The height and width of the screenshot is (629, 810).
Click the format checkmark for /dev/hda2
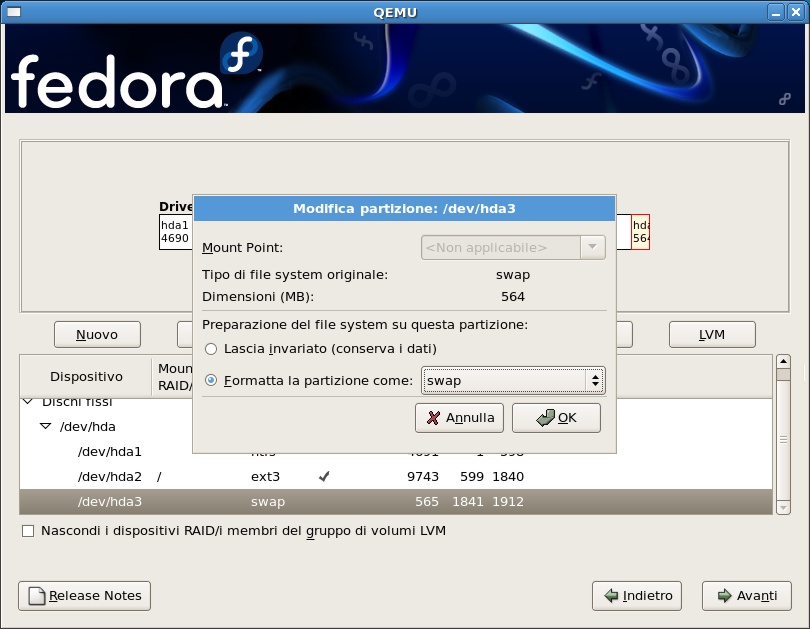324,476
